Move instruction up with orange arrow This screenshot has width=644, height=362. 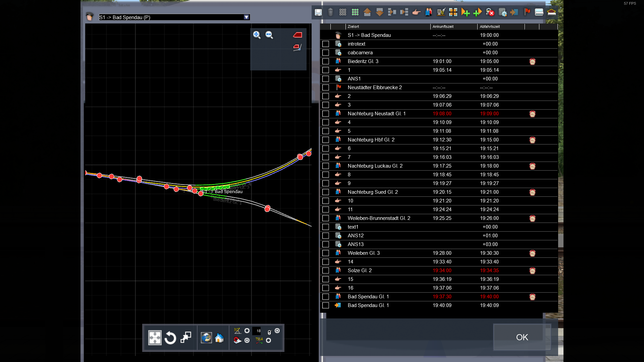click(x=367, y=12)
